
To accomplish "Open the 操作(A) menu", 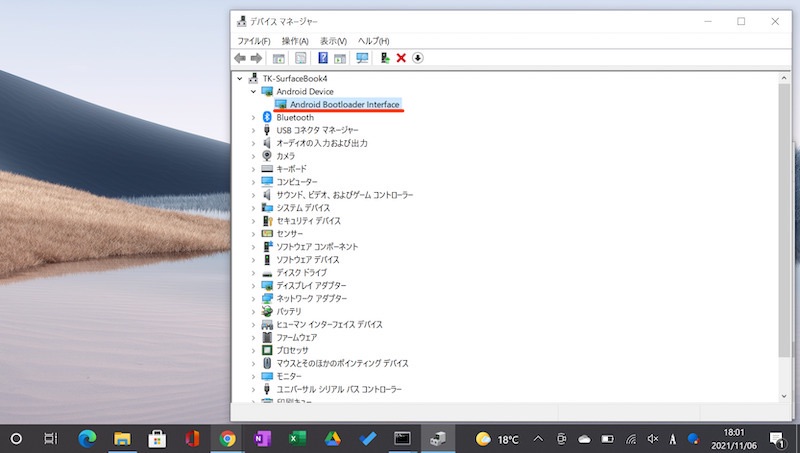I will [295, 40].
